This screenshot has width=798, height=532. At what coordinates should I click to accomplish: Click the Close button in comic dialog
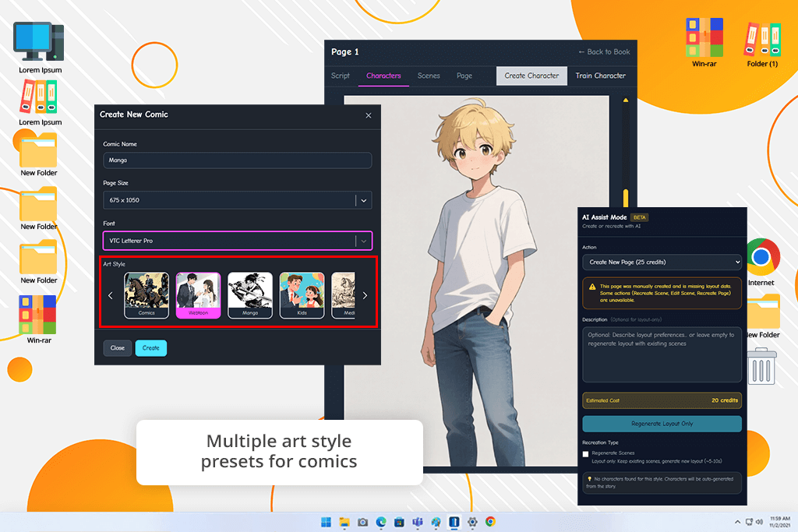[x=118, y=348]
